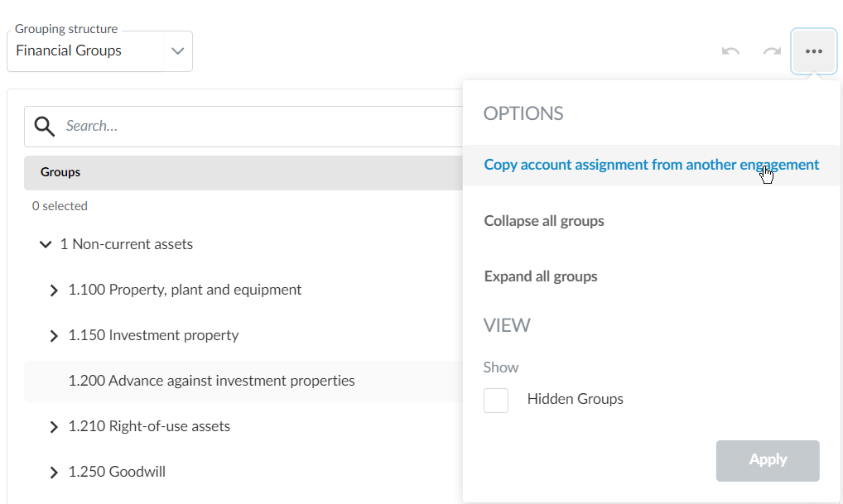The width and height of the screenshot is (843, 504).
Task: Open the ellipsis options menu
Action: 813,50
